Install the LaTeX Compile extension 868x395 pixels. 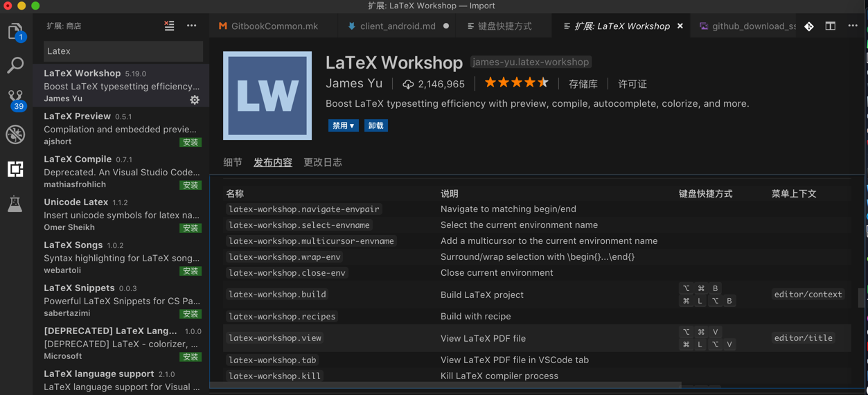point(191,185)
